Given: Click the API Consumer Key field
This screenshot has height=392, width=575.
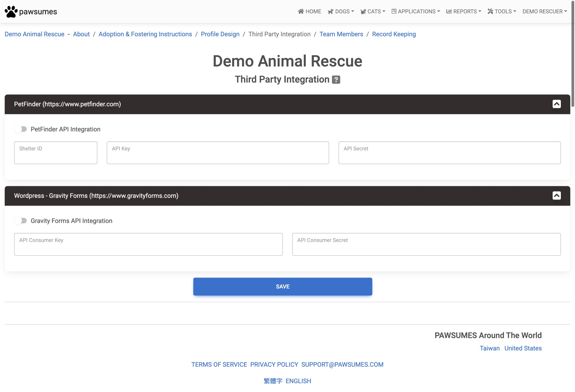Looking at the screenshot, I should coord(148,244).
